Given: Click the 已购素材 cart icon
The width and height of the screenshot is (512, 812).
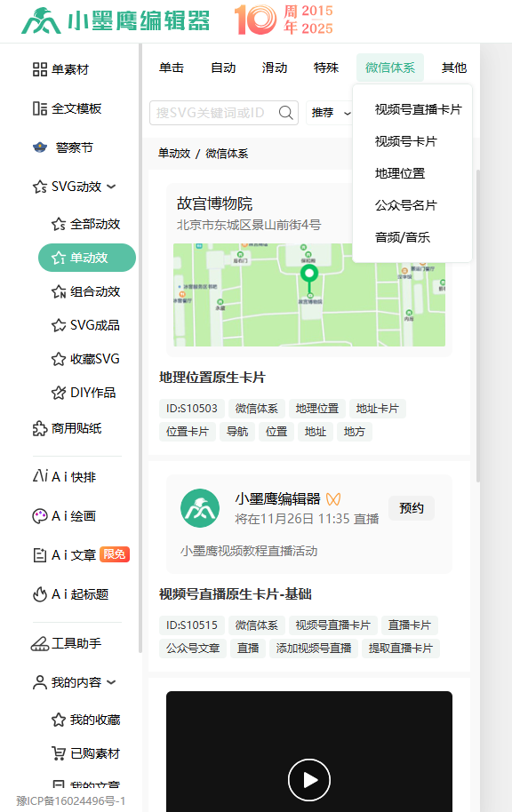Looking at the screenshot, I should [59, 753].
